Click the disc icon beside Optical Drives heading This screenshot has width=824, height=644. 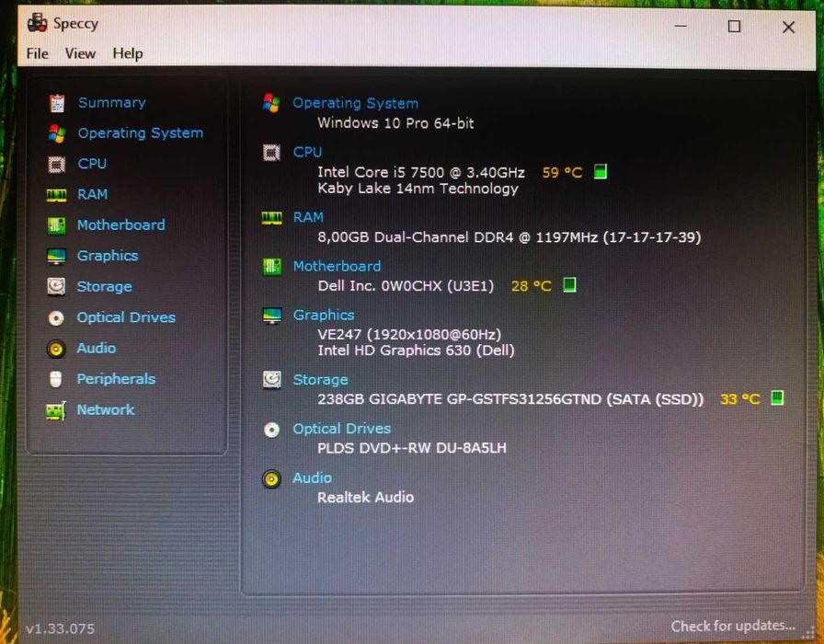(x=271, y=430)
